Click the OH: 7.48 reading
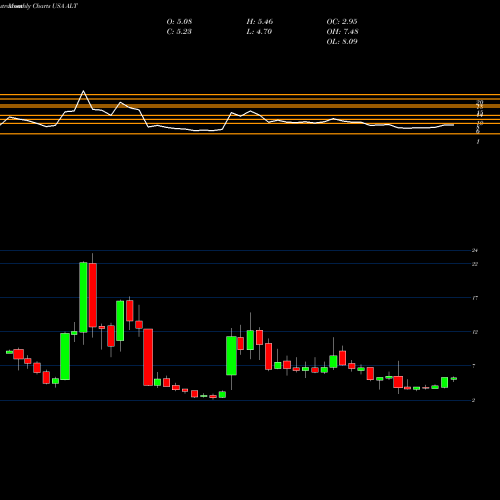This screenshot has height=500, width=500. tap(342, 32)
